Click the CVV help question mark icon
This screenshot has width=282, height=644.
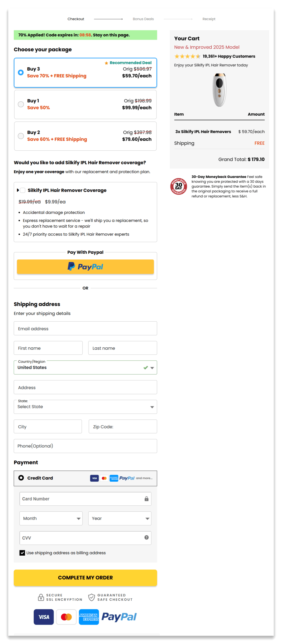coord(146,538)
